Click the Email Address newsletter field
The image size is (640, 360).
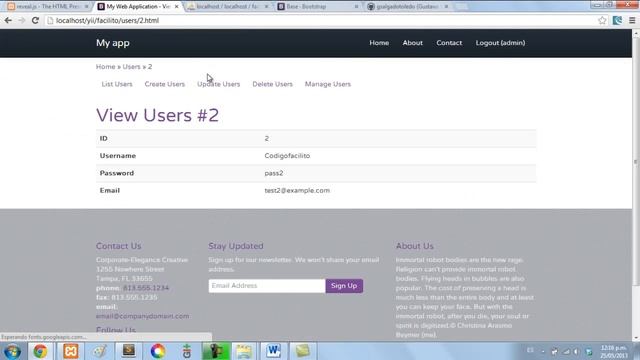267,286
